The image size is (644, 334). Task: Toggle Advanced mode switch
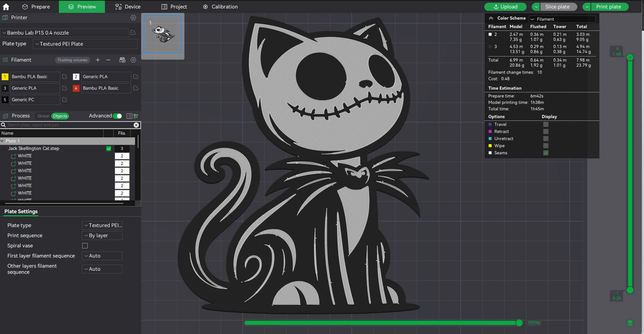(118, 116)
